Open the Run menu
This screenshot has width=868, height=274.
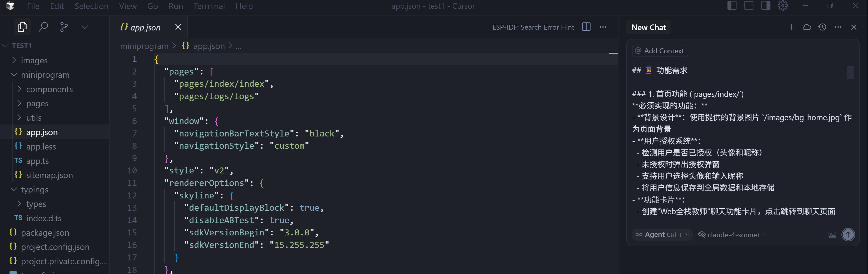point(176,6)
